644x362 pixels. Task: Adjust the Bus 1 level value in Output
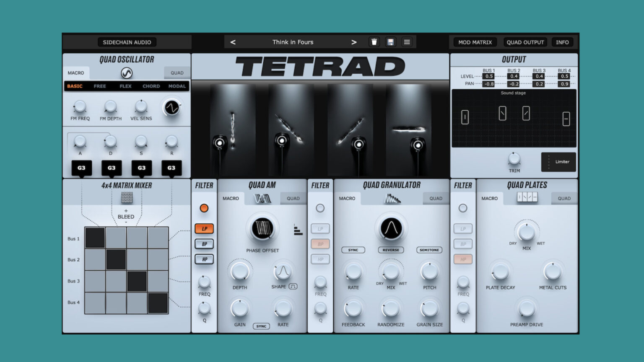(488, 76)
